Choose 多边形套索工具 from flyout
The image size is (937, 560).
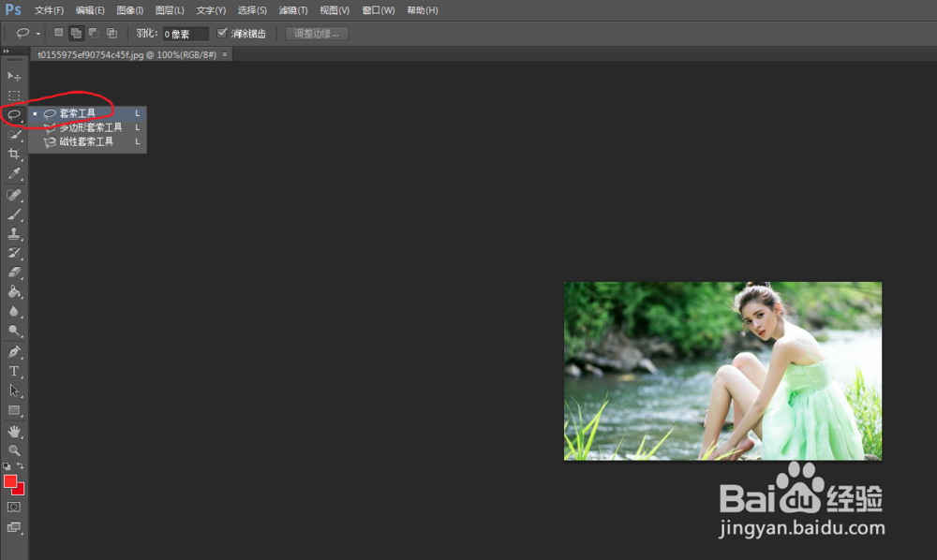click(87, 127)
